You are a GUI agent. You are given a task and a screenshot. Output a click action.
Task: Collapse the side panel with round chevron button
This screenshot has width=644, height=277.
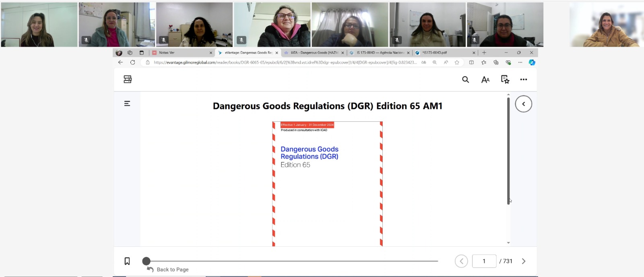pyautogui.click(x=524, y=104)
